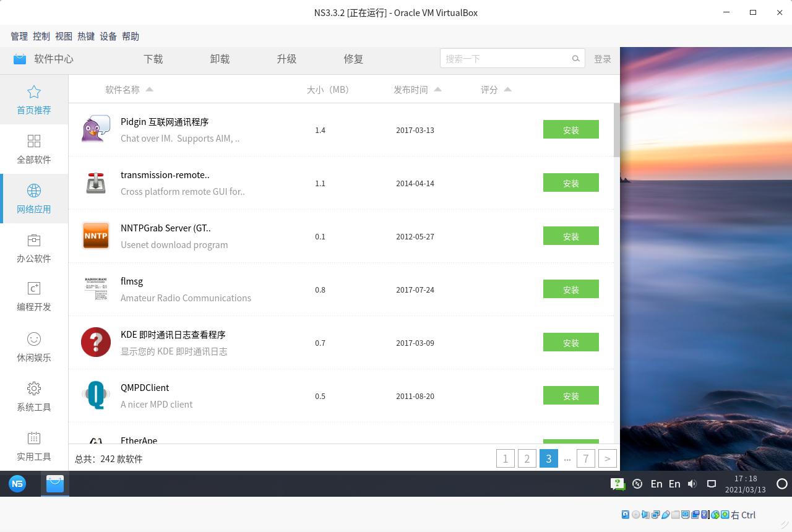792x532 pixels.
Task: Open the 控制 menu
Action: pos(41,36)
